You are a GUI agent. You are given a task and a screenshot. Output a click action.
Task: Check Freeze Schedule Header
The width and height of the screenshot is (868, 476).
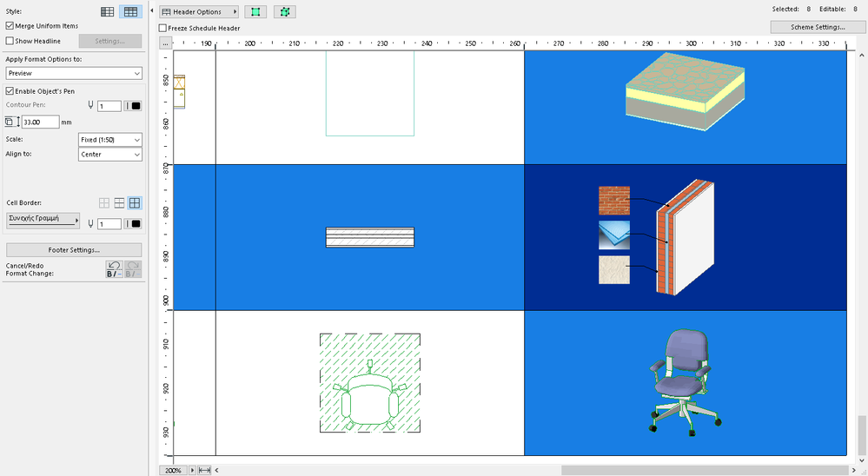pos(163,28)
